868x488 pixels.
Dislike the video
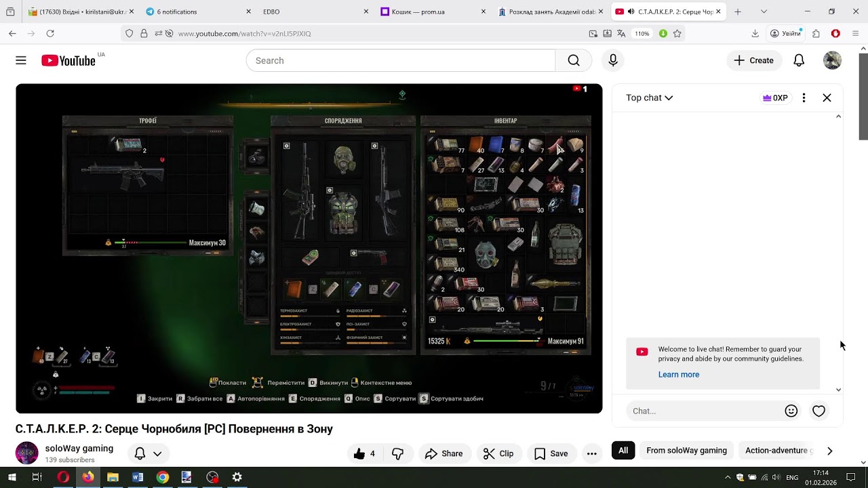(398, 453)
